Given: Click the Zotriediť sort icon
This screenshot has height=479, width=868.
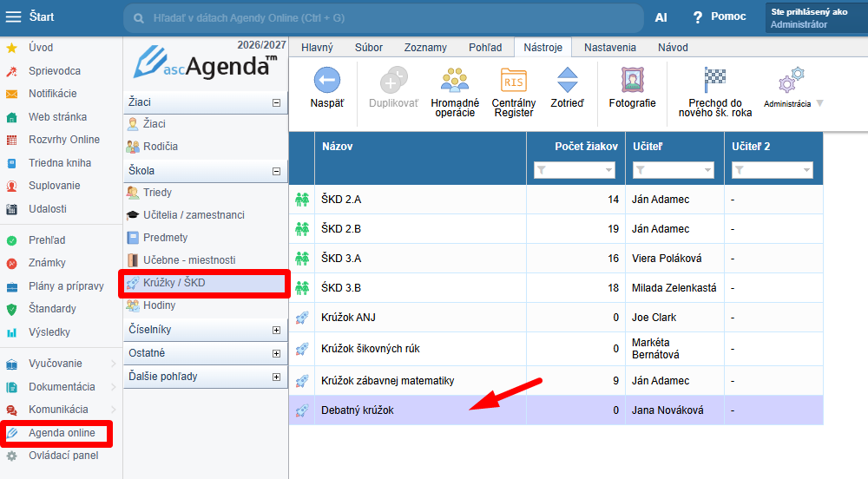Looking at the screenshot, I should (568, 80).
